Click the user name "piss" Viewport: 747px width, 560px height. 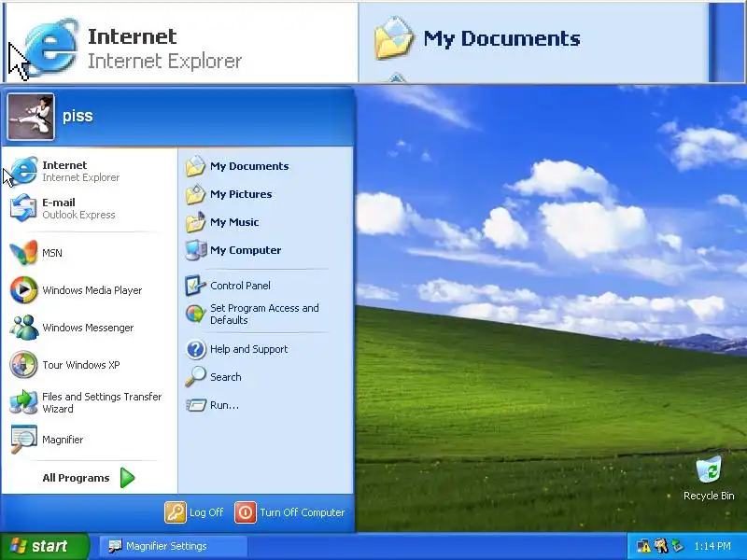(x=78, y=116)
